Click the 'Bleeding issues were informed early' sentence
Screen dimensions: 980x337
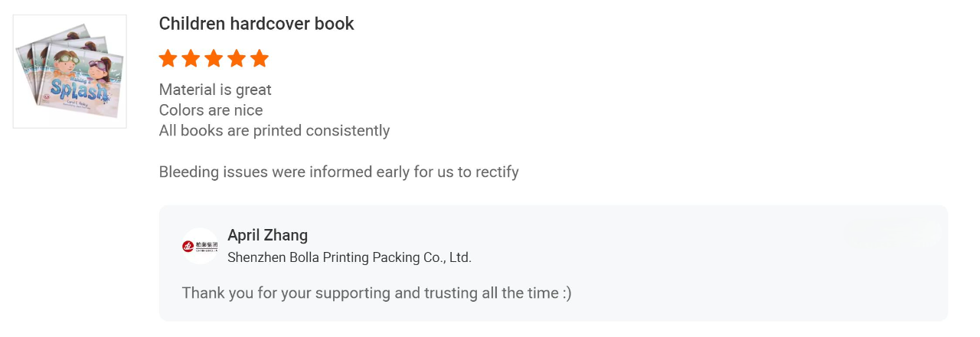point(339,172)
